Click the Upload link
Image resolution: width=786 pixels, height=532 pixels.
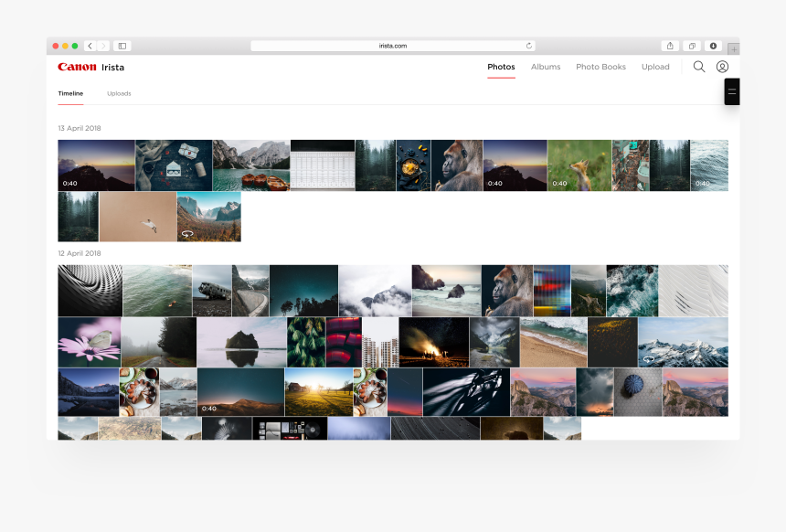click(x=655, y=67)
